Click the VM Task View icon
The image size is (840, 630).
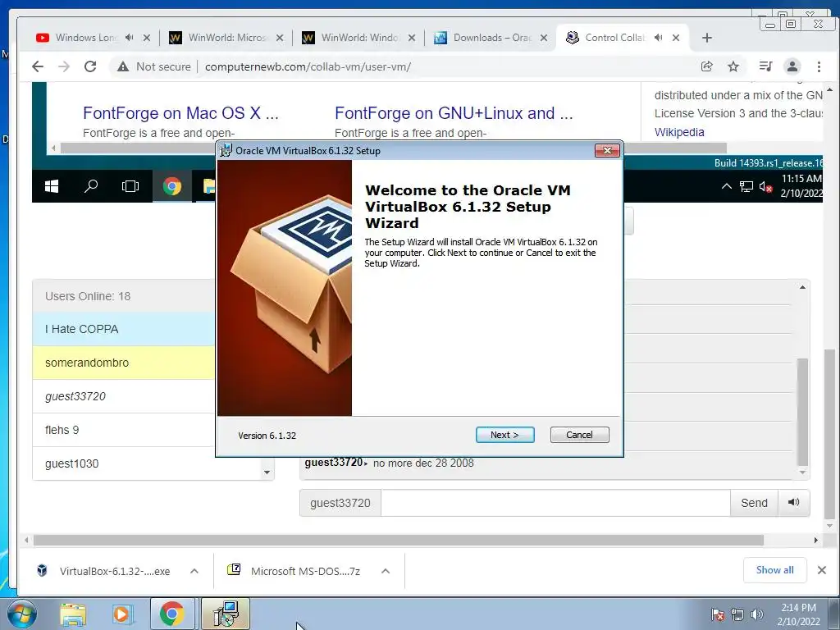[x=130, y=186]
